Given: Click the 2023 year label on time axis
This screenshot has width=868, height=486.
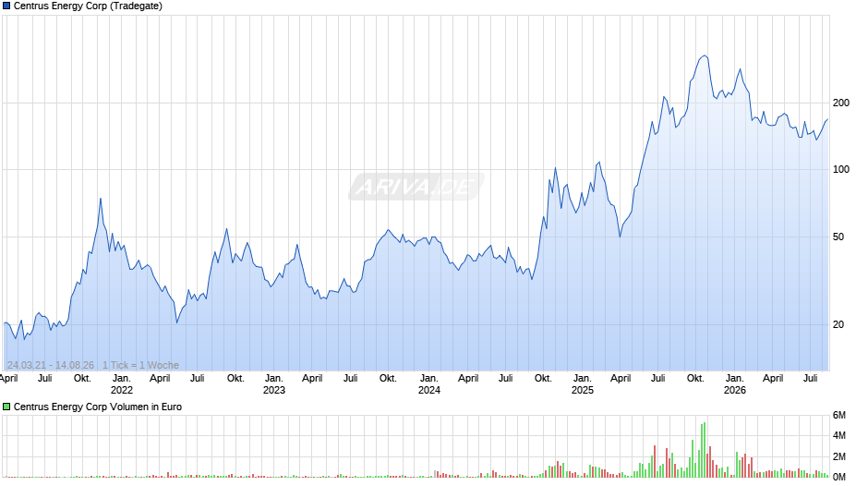Looking at the screenshot, I should [x=274, y=390].
